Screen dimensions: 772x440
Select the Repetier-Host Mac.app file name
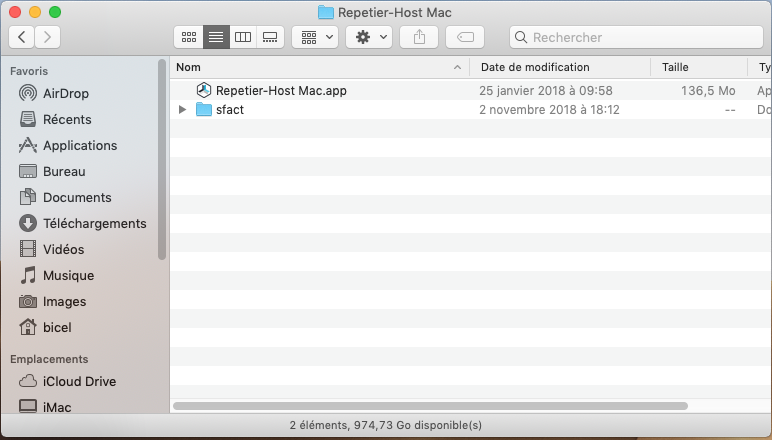pyautogui.click(x=281, y=91)
